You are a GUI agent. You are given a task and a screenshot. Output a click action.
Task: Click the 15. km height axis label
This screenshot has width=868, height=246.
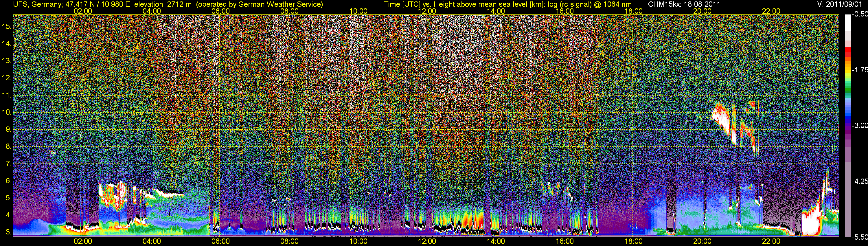[7, 26]
